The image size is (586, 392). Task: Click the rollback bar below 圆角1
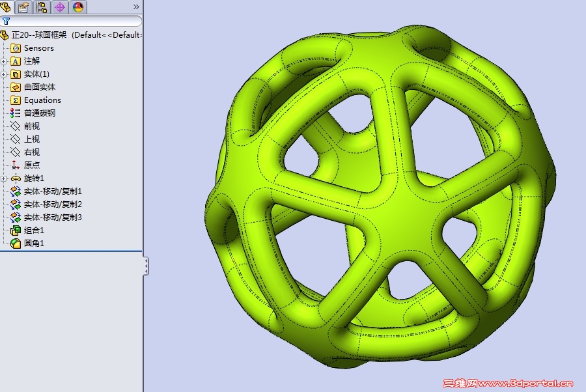pyautogui.click(x=71, y=251)
